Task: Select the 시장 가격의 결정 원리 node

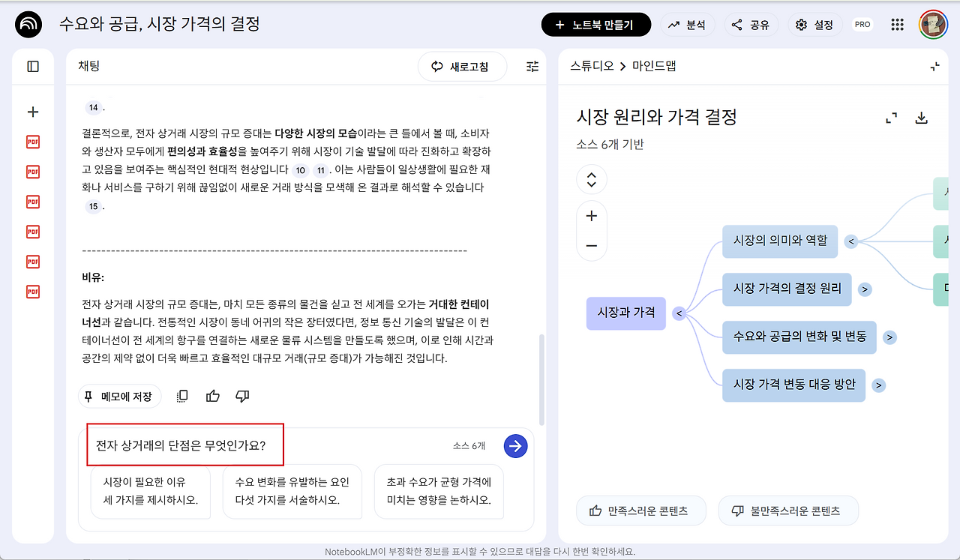Action: pyautogui.click(x=787, y=289)
